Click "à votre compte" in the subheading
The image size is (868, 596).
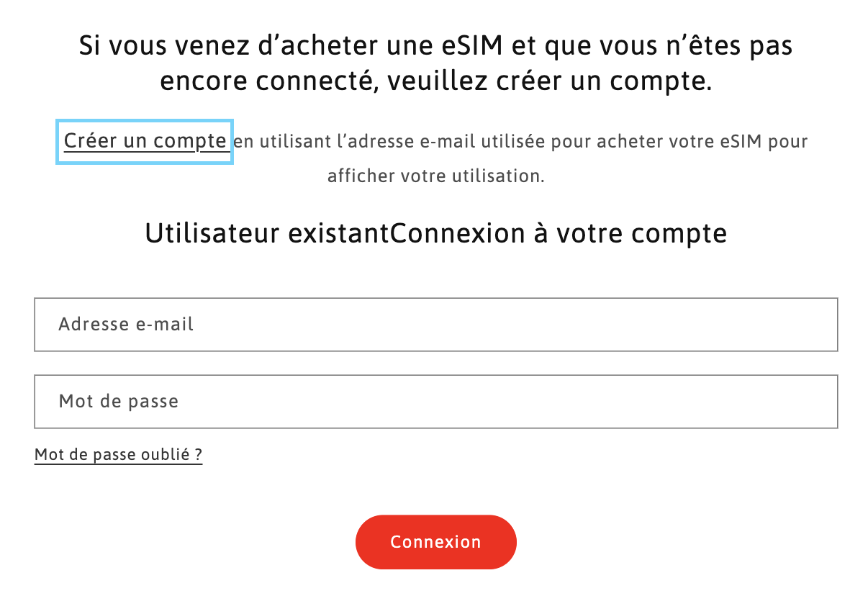[630, 235]
